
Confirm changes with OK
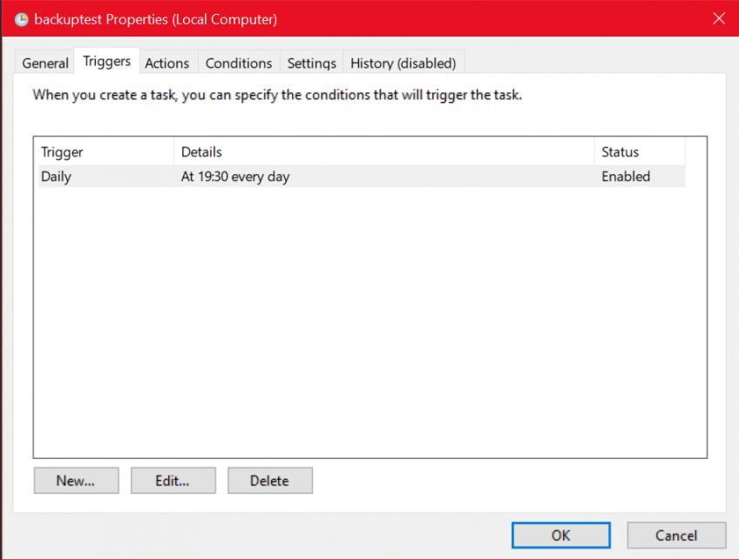click(x=560, y=535)
